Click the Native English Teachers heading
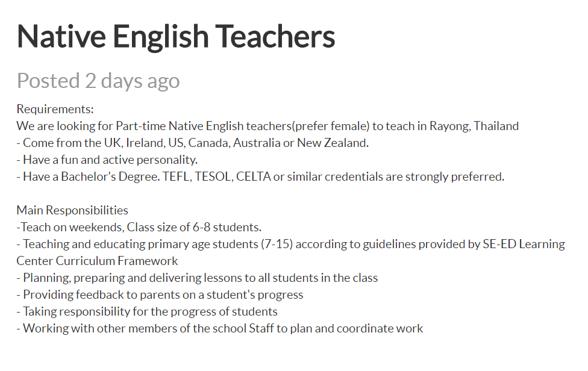 click(176, 36)
